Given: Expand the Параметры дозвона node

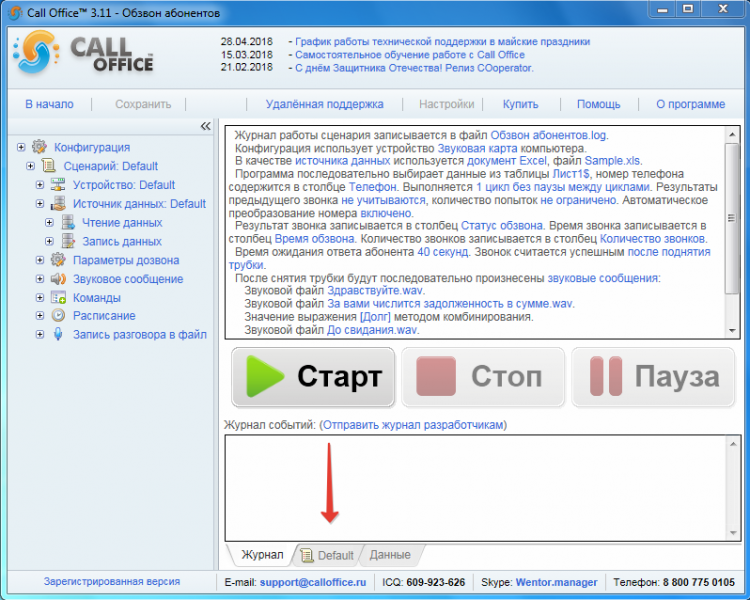Looking at the screenshot, I should point(40,260).
